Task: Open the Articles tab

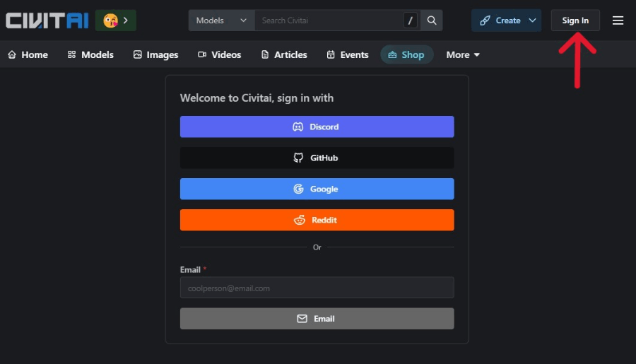Action: [284, 54]
